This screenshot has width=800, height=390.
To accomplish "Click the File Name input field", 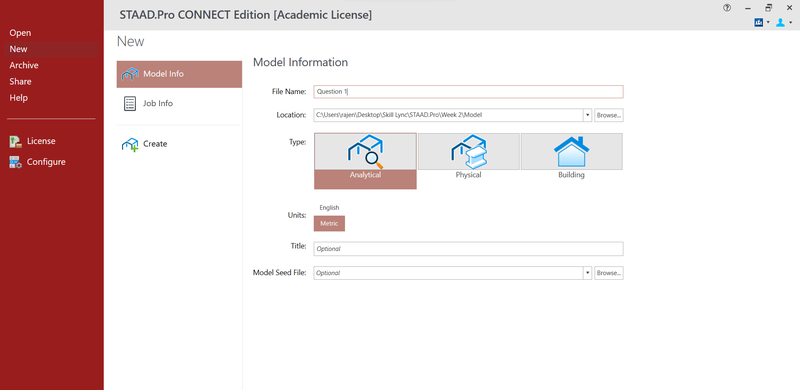I will pyautogui.click(x=468, y=92).
